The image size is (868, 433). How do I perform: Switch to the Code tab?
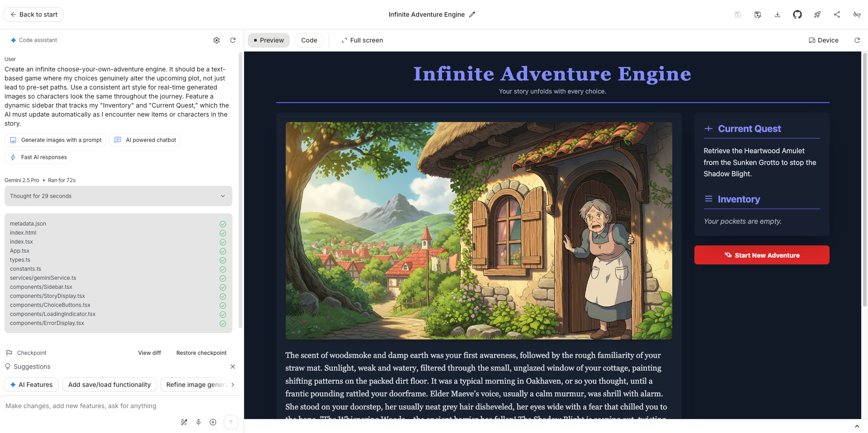[309, 40]
